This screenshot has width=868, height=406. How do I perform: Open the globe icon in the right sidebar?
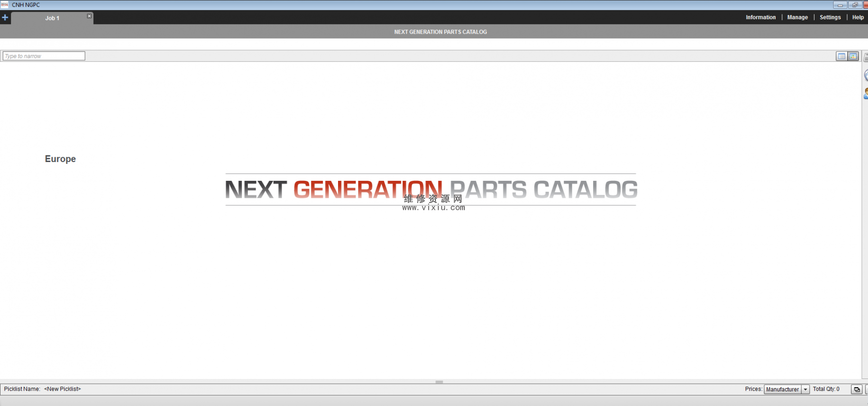866,75
